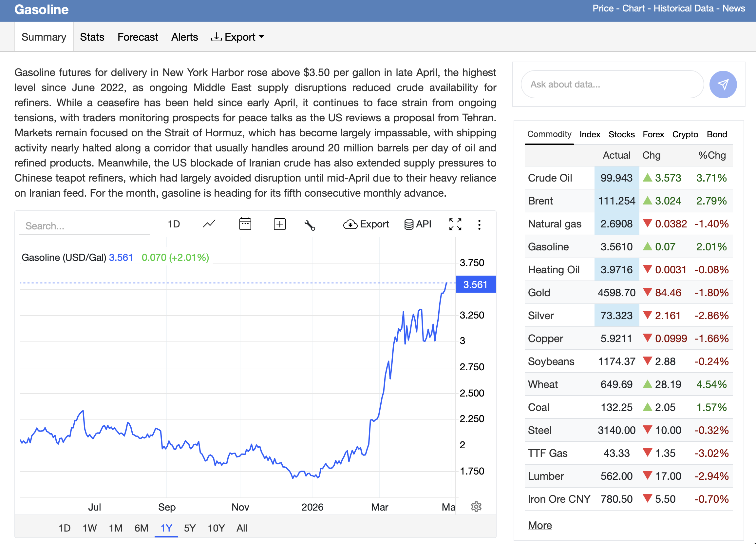Open the 1D interval dropdown
Screen dimensions: 756x544
coord(174,224)
